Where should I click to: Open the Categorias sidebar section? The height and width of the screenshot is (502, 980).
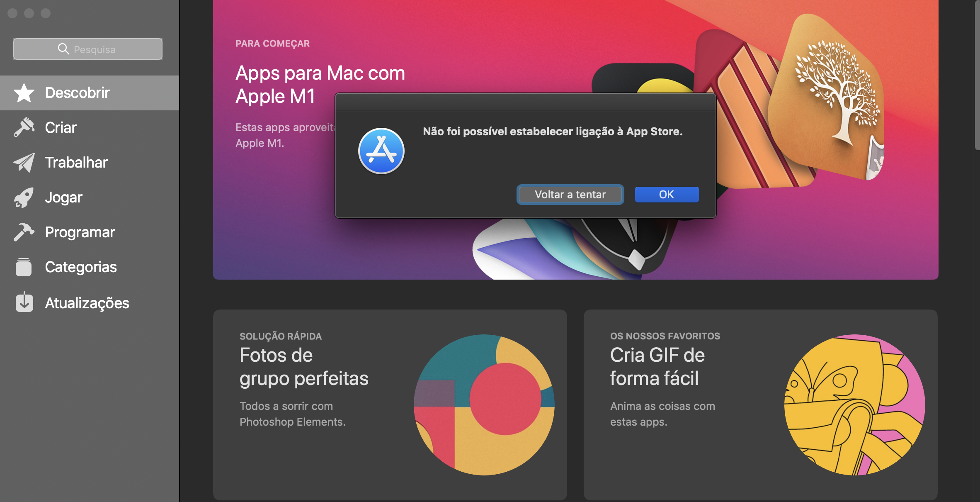[81, 267]
